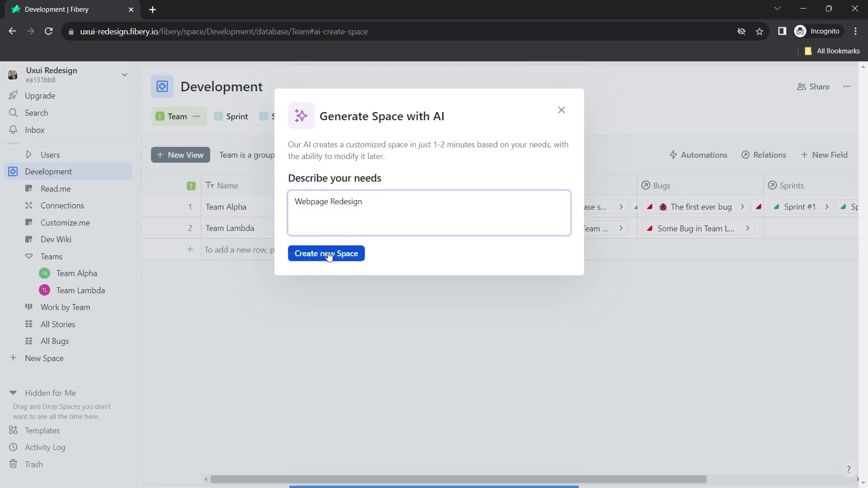Expand the Hidden for Me section
868x488 pixels.
click(13, 393)
